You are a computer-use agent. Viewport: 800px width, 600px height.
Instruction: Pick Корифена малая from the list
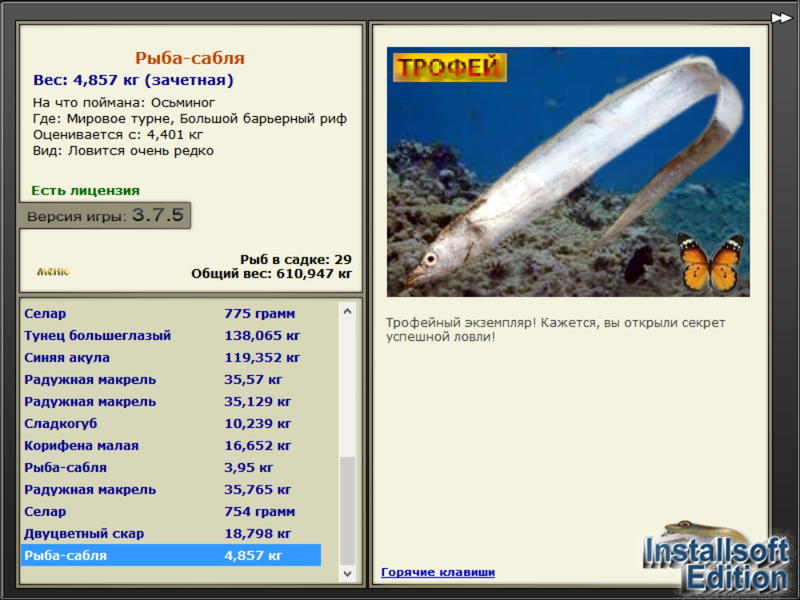point(81,446)
